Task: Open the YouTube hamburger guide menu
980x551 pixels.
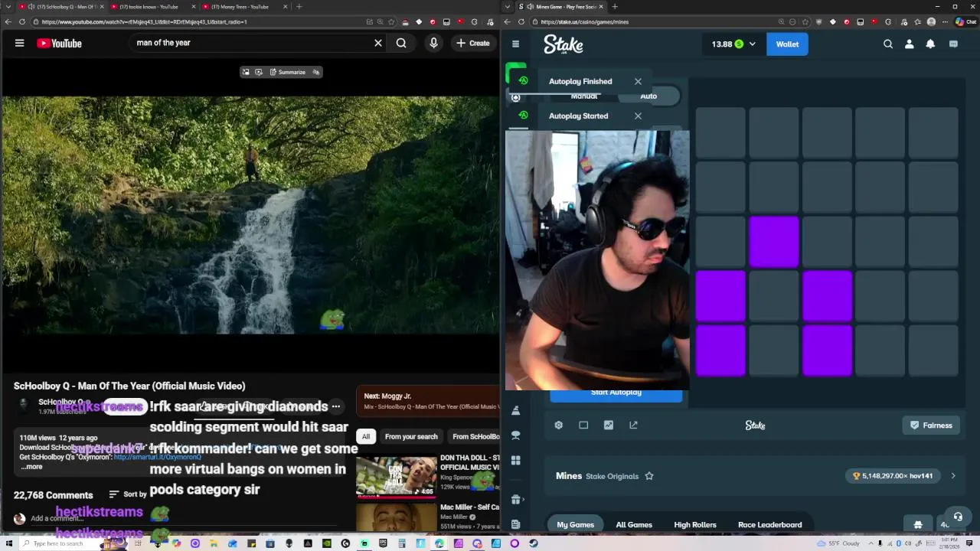Action: [x=19, y=43]
